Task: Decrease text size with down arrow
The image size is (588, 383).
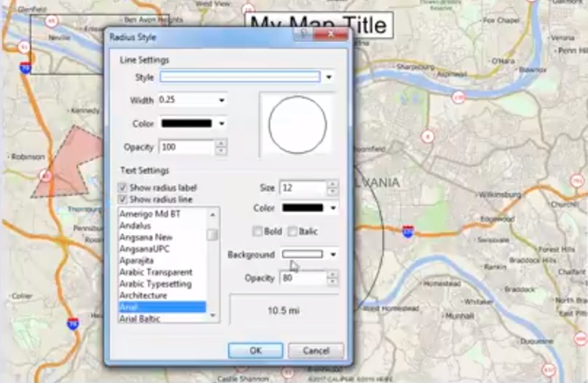Action: tap(332, 192)
